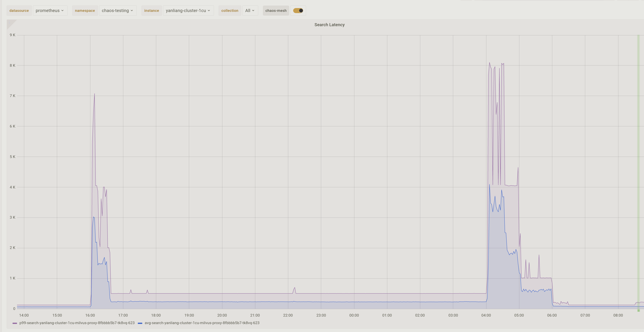Click the collection variable label
This screenshot has width=644, height=332.
[x=230, y=11]
